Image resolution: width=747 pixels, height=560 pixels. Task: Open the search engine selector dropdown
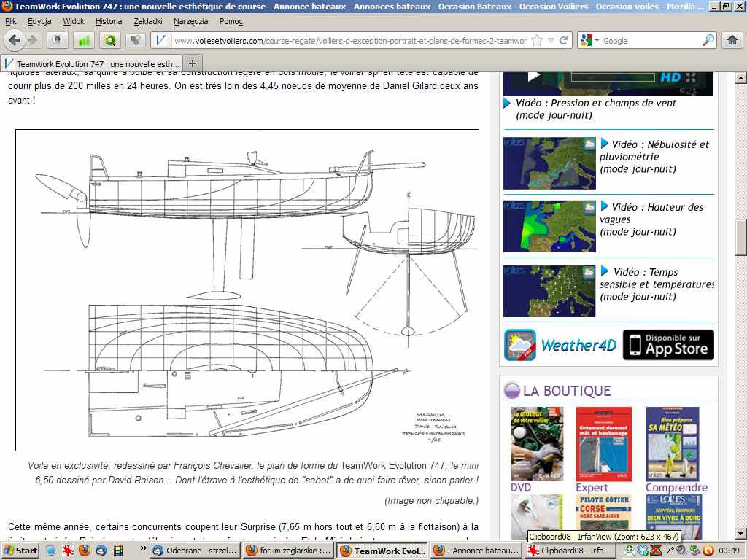coord(589,41)
